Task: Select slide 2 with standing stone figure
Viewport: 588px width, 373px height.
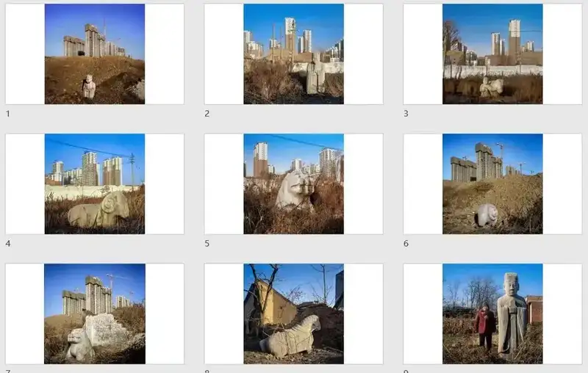Action: click(293, 54)
